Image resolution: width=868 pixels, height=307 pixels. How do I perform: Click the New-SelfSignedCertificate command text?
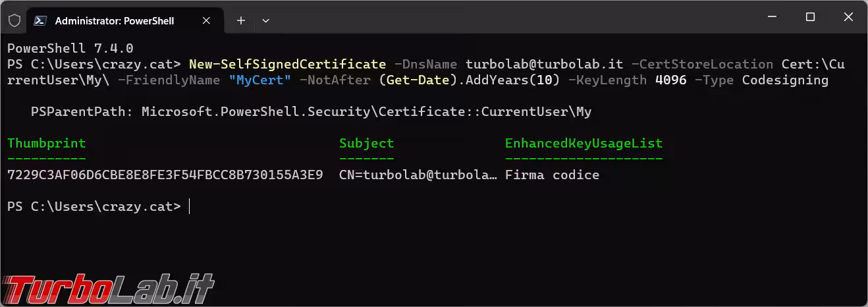point(287,65)
